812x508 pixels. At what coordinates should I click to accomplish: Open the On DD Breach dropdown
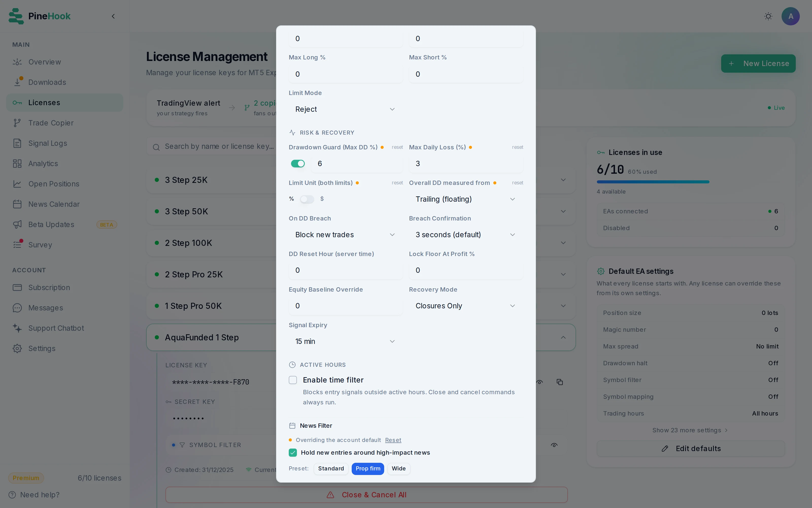(346, 235)
